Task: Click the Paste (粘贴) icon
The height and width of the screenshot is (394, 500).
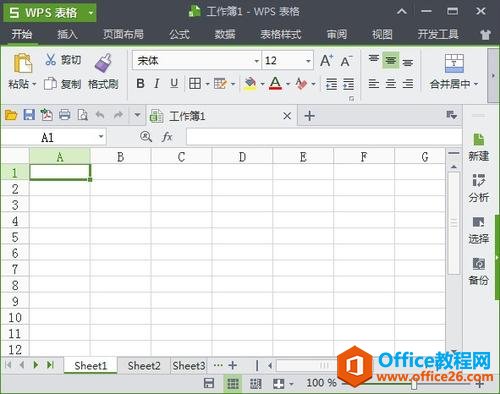Action: (x=22, y=63)
